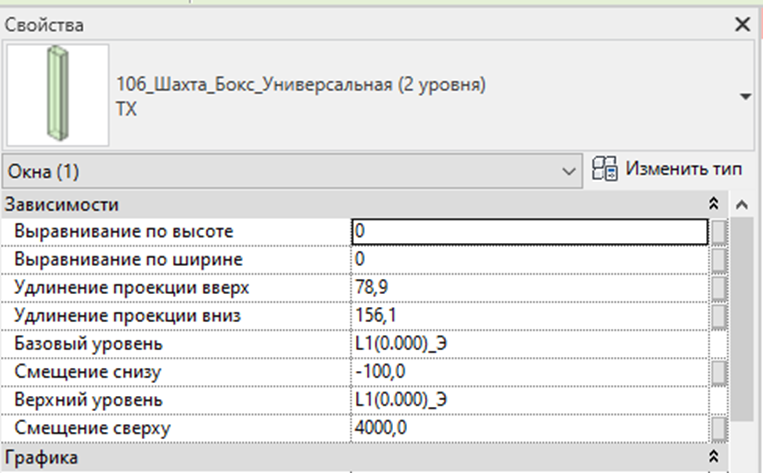Collapse the Графика section
Image resolution: width=763 pixels, height=473 pixels.
tap(713, 457)
